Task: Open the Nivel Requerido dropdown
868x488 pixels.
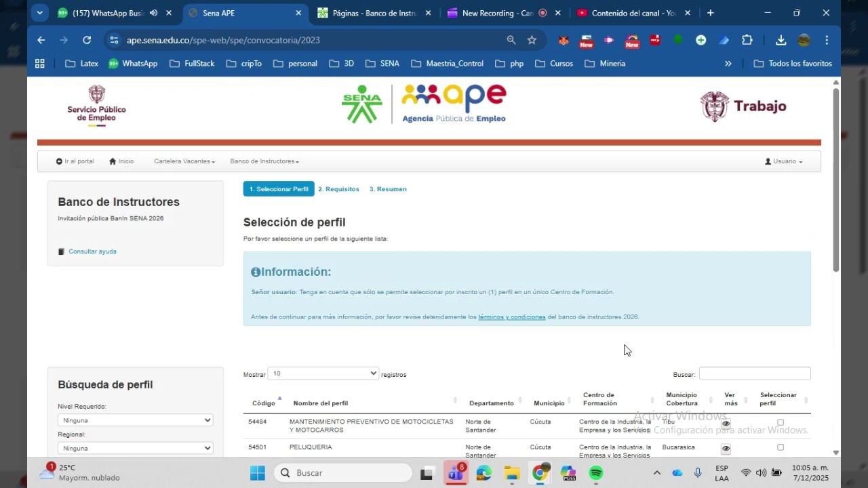Action: pyautogui.click(x=136, y=420)
